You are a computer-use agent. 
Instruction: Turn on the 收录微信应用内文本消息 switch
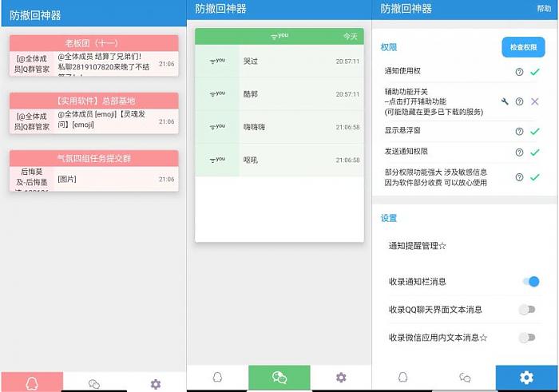[x=526, y=338]
